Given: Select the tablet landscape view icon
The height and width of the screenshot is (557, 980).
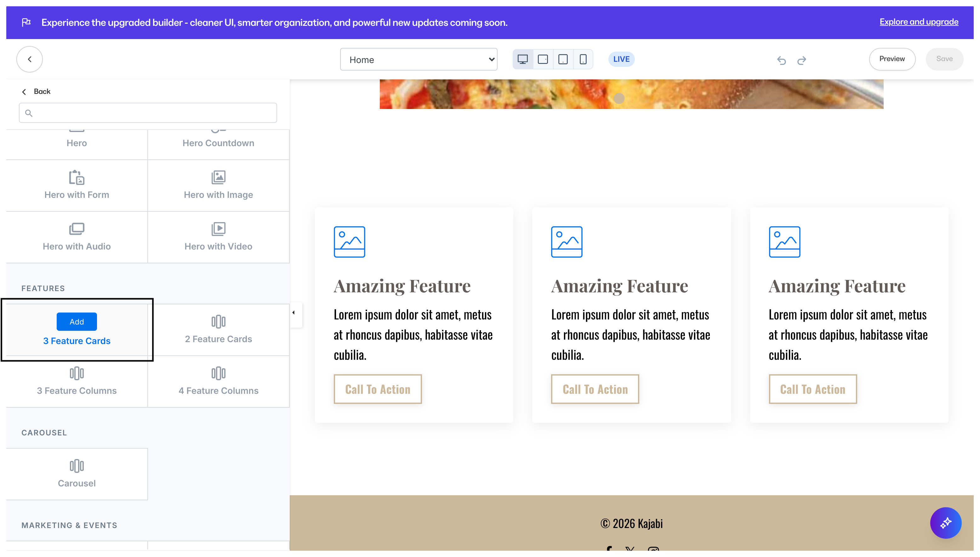Looking at the screenshot, I should [543, 59].
